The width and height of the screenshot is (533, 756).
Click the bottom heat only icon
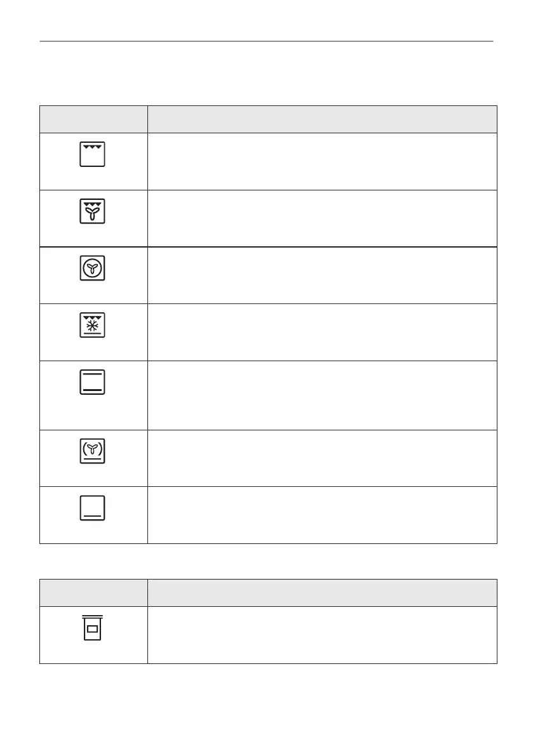92,508
